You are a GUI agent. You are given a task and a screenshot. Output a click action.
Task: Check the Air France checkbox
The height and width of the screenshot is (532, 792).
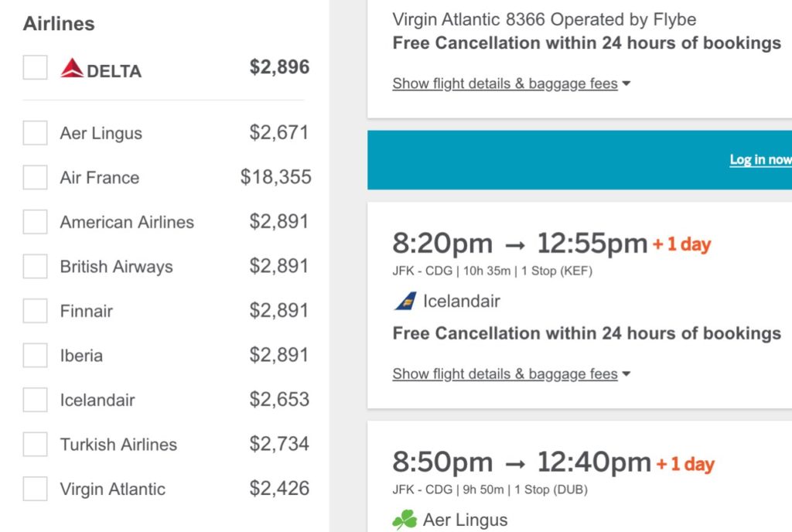[34, 177]
